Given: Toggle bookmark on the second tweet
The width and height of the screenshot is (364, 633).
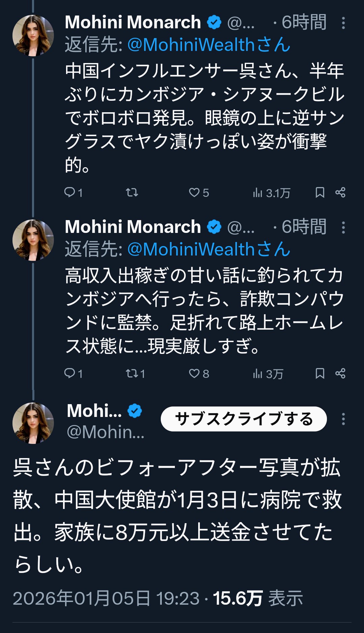Looking at the screenshot, I should pyautogui.click(x=320, y=373).
